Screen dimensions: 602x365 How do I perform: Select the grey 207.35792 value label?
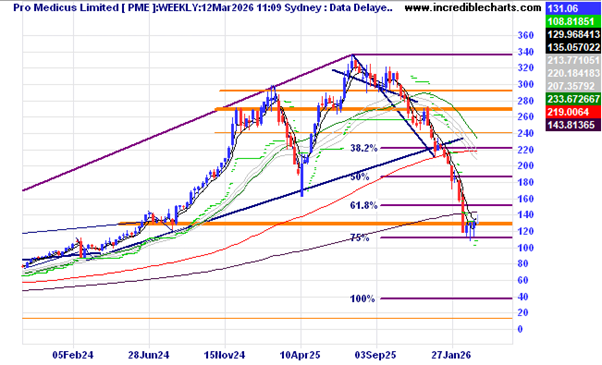573,86
